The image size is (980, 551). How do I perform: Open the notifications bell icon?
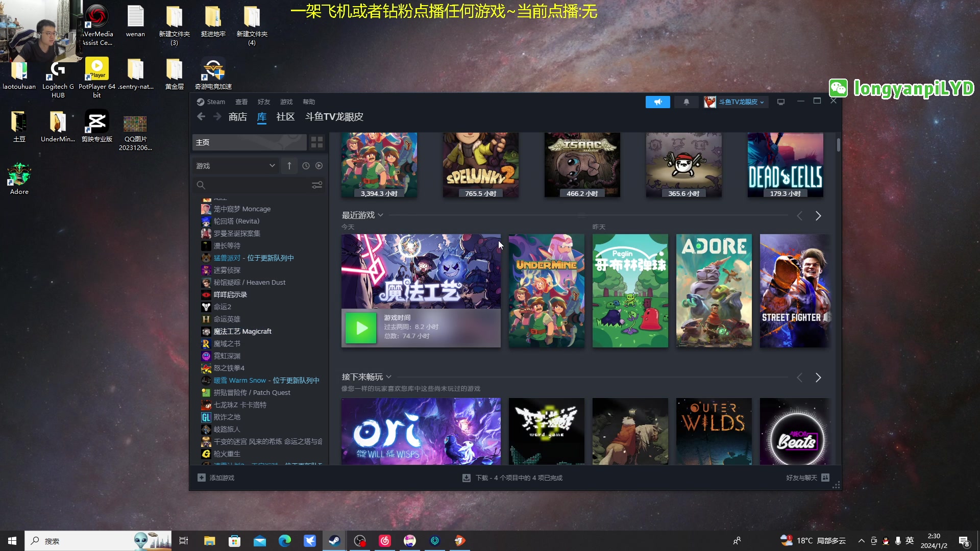click(686, 102)
